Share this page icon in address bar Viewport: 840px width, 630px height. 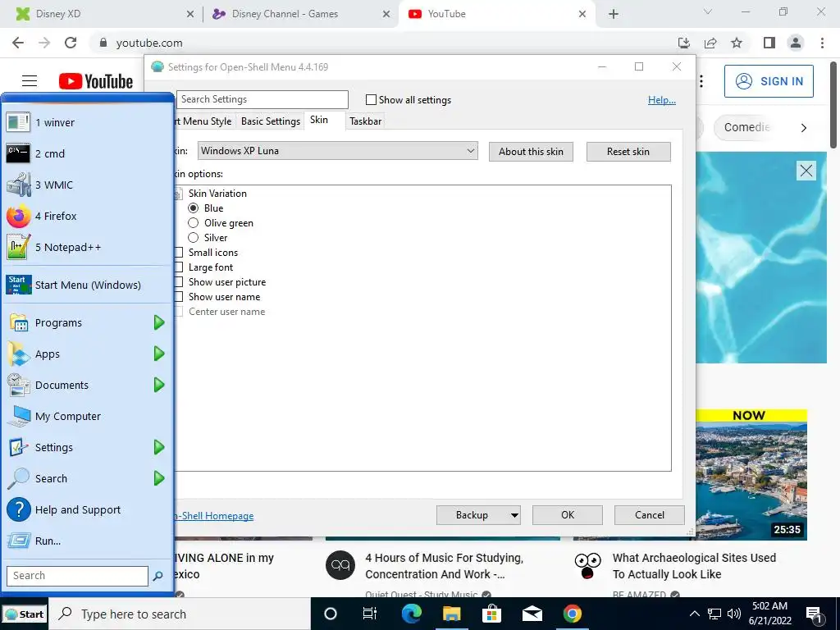[710, 43]
